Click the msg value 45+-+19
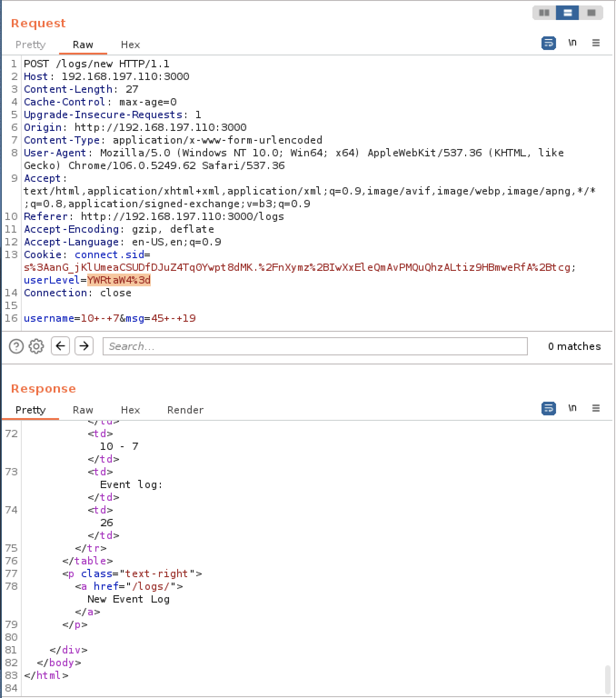The image size is (616, 698). [173, 318]
